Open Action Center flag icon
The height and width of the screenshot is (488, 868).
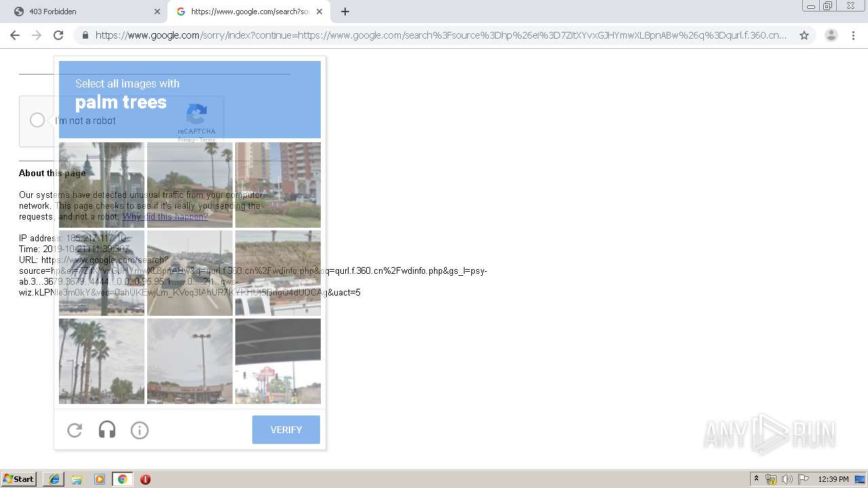(x=804, y=479)
